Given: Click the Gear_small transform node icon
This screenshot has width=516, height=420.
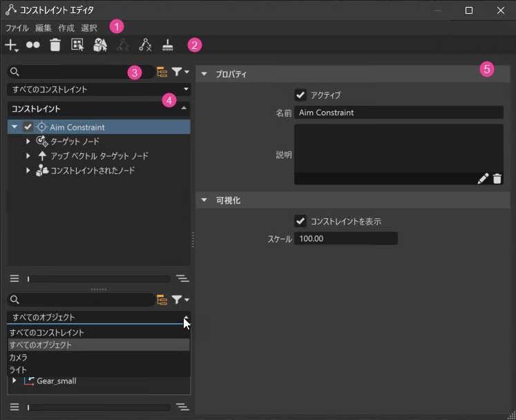Looking at the screenshot, I should [29, 381].
